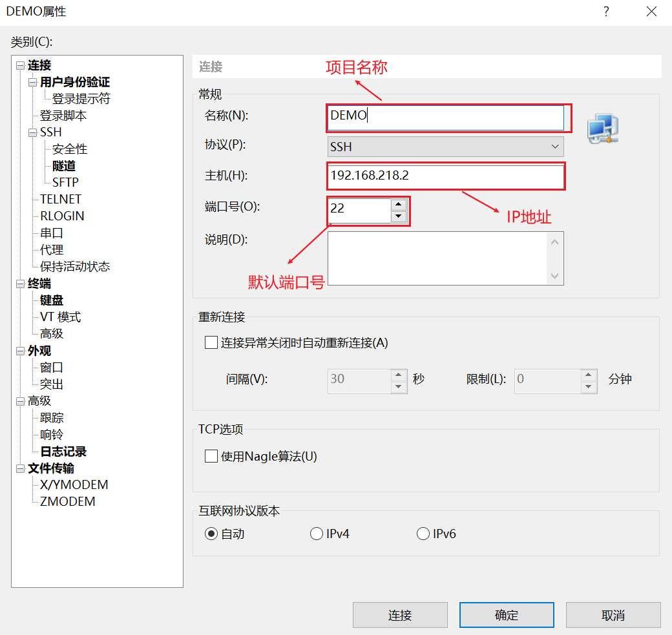Select 连接 in the category tree
This screenshot has width=672, height=635.
(39, 65)
